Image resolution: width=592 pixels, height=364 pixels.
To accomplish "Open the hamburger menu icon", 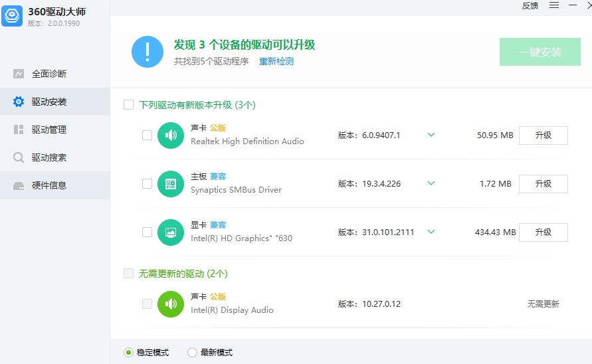I will [554, 5].
